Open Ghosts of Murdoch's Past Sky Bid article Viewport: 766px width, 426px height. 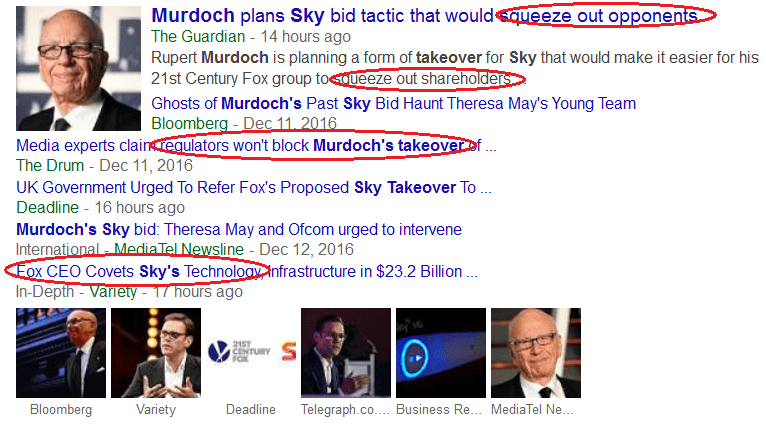(393, 104)
